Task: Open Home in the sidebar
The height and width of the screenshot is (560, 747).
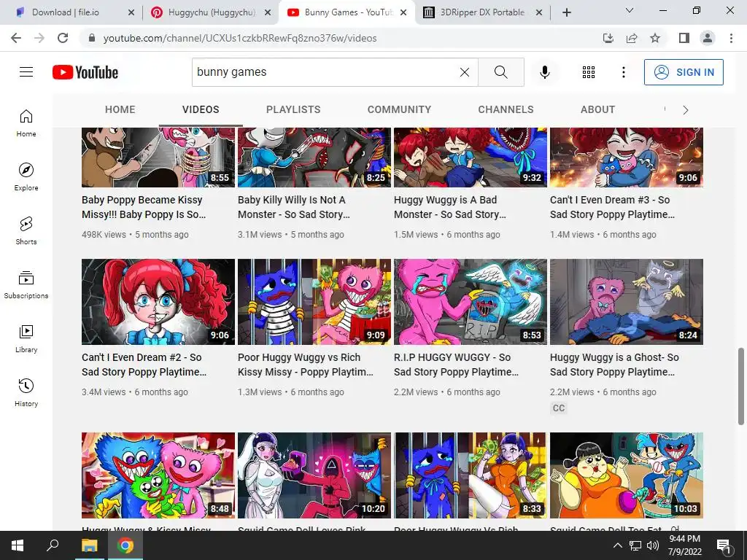Action: click(26, 122)
